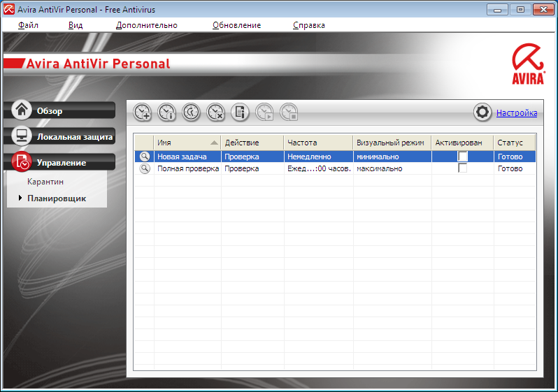Select the Полная проверка name cell

click(187, 168)
